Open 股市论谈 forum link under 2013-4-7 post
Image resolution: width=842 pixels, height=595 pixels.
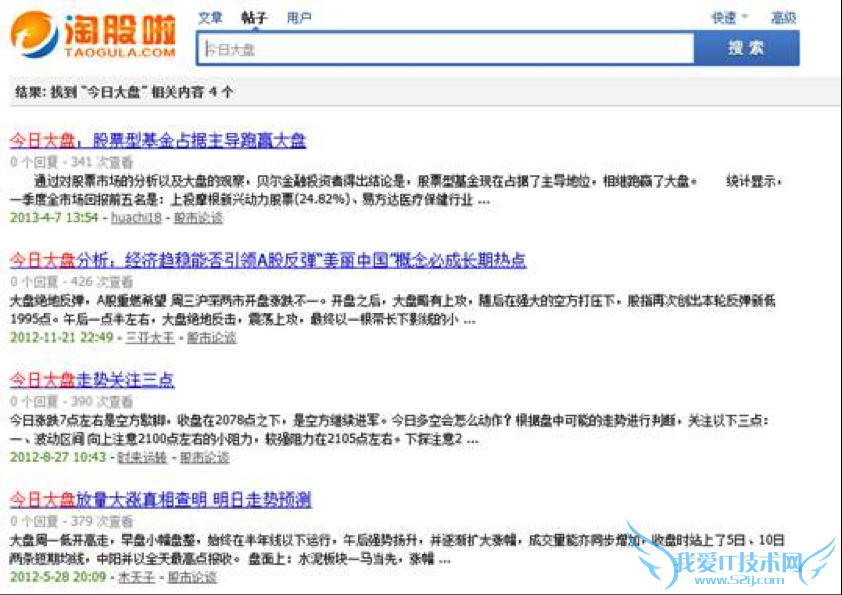[198, 218]
